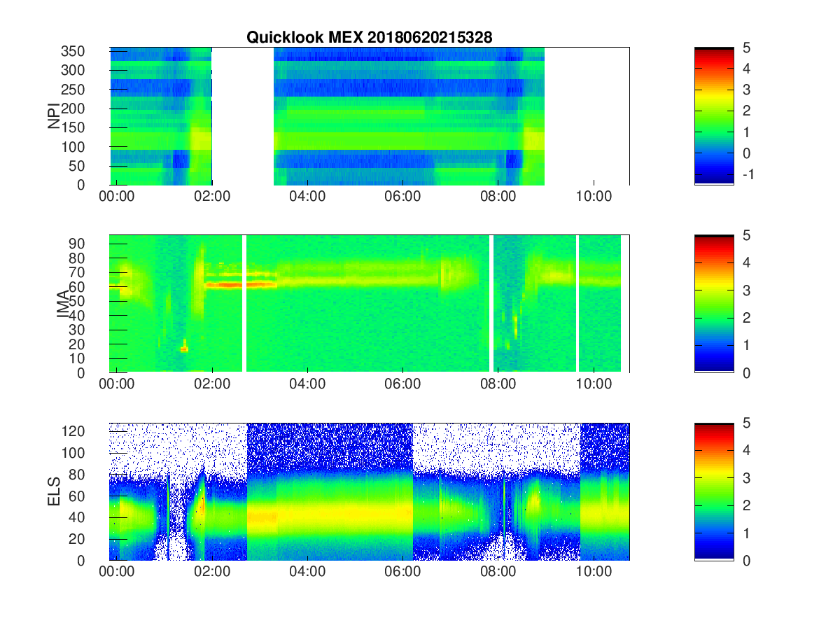Click the ELS spectrogram plot area

point(369,491)
